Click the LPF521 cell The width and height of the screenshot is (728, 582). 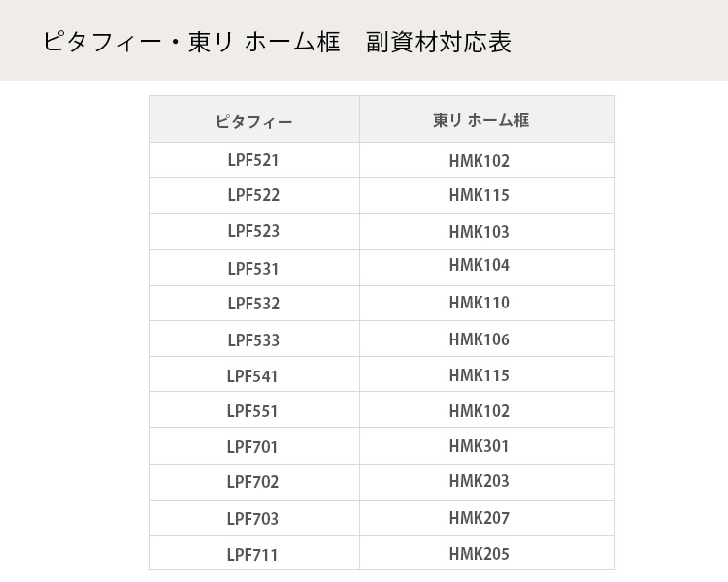253,160
